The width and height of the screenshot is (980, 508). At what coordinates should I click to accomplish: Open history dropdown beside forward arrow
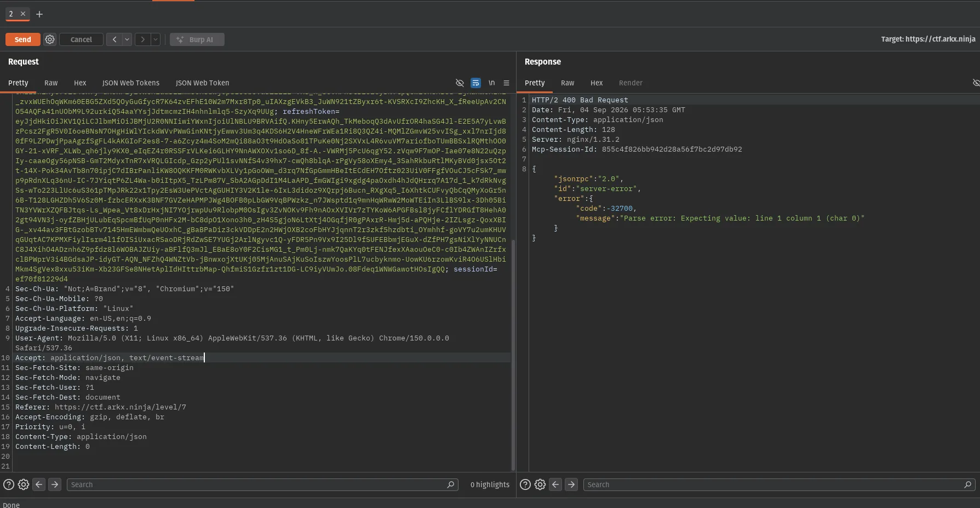[x=156, y=39]
